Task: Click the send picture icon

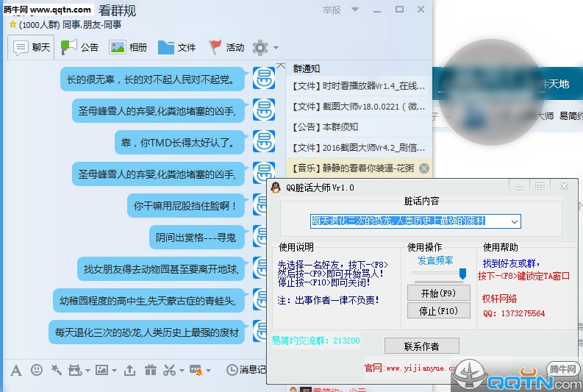Action: [101, 370]
